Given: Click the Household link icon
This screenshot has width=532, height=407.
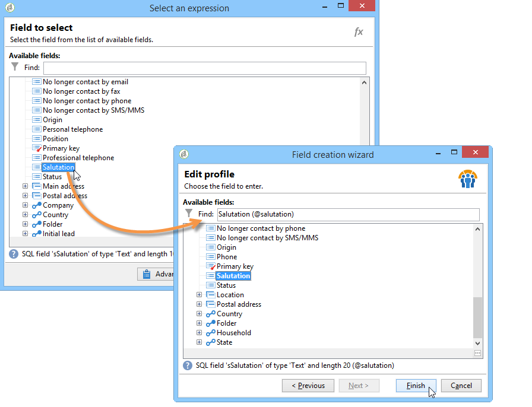Looking at the screenshot, I should pos(211,333).
